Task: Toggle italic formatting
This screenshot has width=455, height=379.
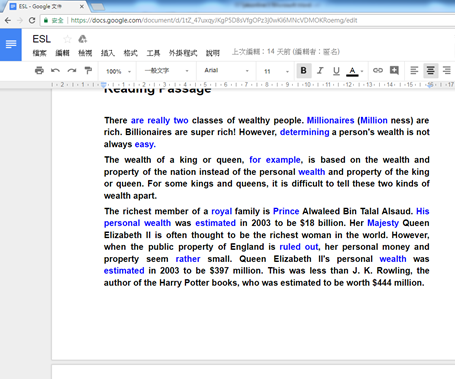Action: [x=320, y=71]
